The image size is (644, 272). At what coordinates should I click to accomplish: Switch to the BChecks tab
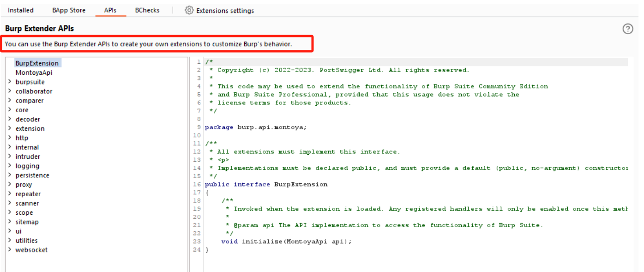pos(147,10)
